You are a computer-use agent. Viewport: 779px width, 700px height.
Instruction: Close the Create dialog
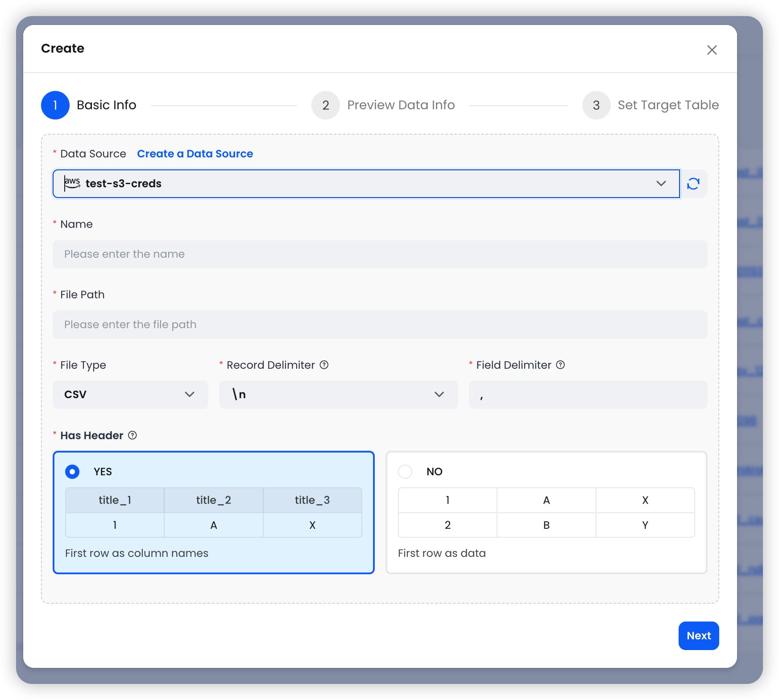tap(712, 50)
